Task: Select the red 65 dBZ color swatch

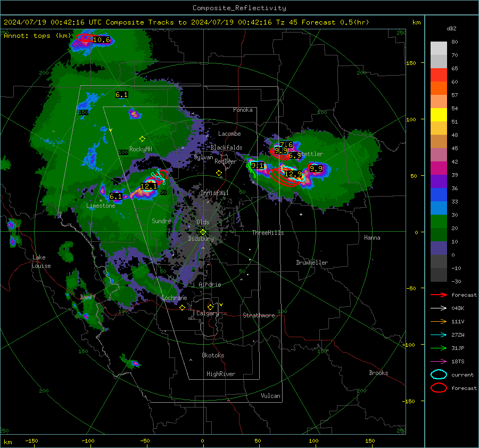Action: tap(439, 75)
